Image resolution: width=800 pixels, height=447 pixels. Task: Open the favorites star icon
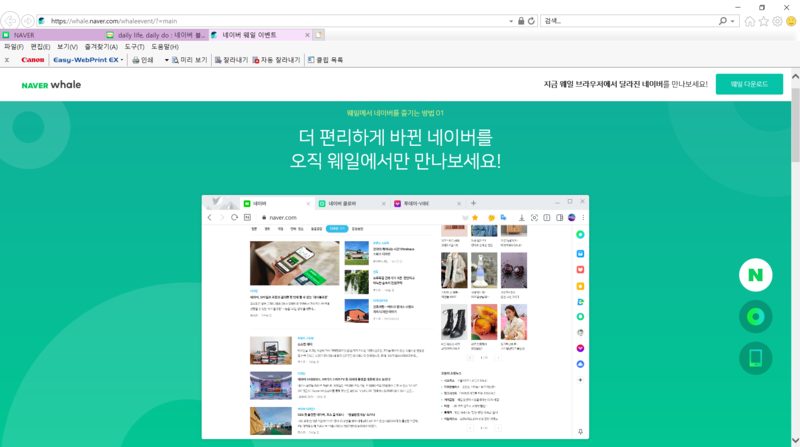[x=763, y=21]
